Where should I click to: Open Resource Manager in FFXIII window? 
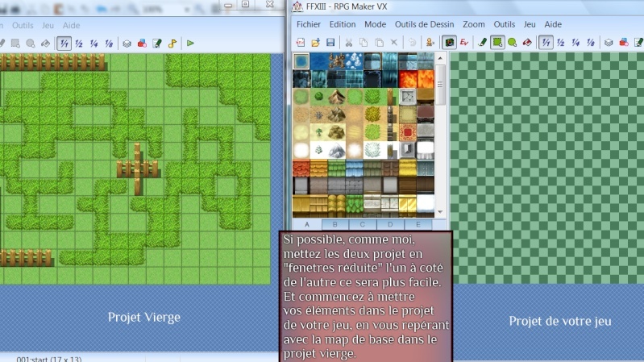(x=624, y=43)
